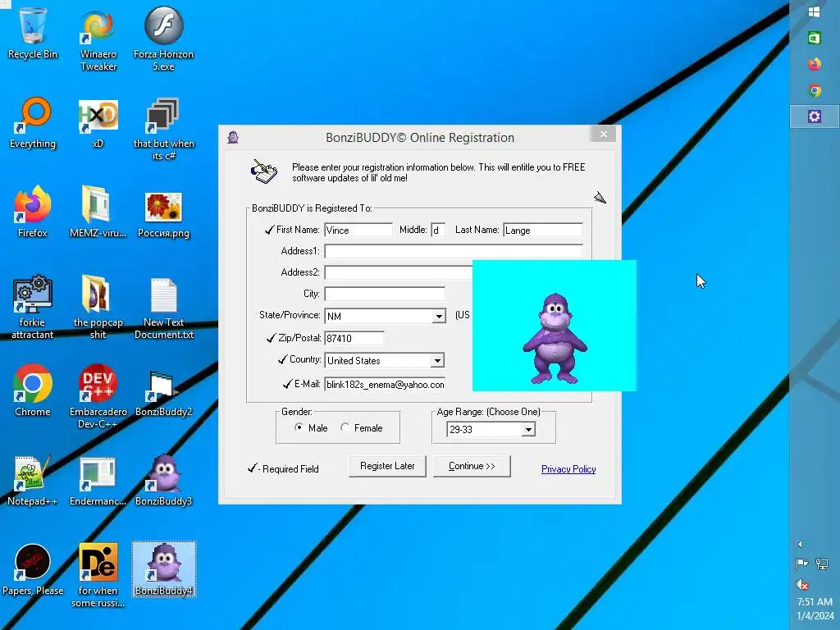840x630 pixels.
Task: Click the E-Mail input field
Action: [385, 384]
